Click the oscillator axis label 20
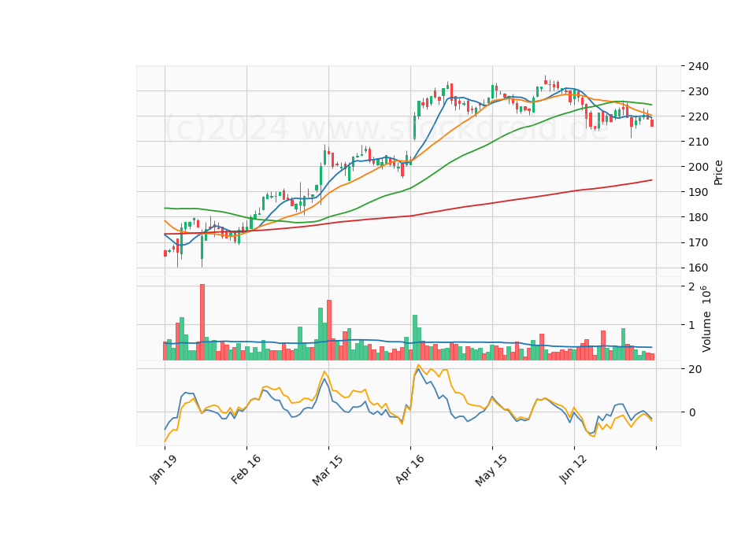Viewport: 756px width, 543px height. (x=695, y=369)
